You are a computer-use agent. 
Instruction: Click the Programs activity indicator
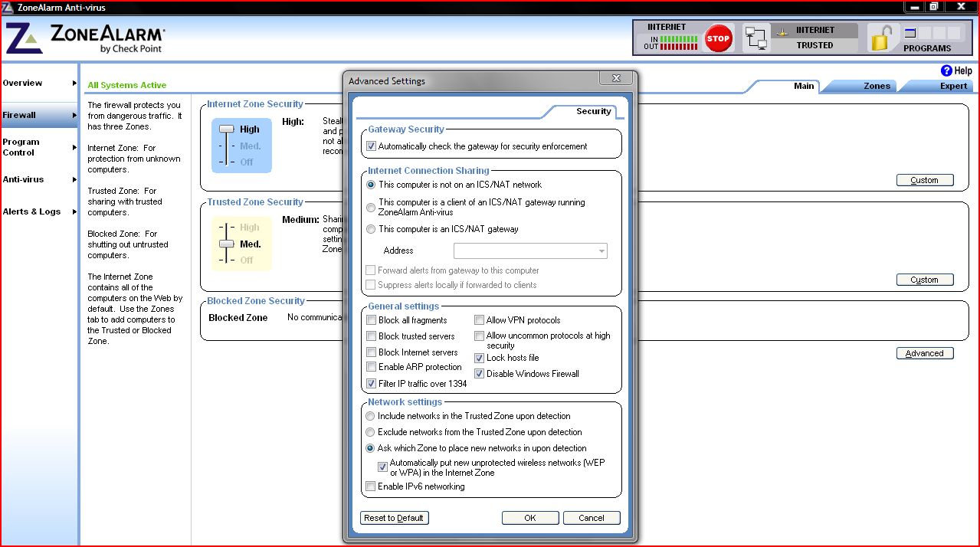pyautogui.click(x=932, y=33)
